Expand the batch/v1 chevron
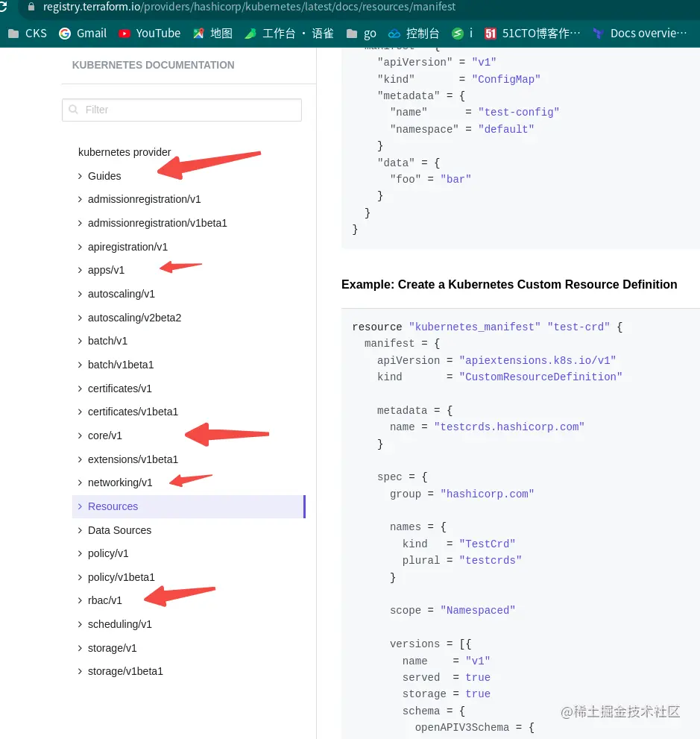Viewport: 700px width, 739px height. (80, 341)
